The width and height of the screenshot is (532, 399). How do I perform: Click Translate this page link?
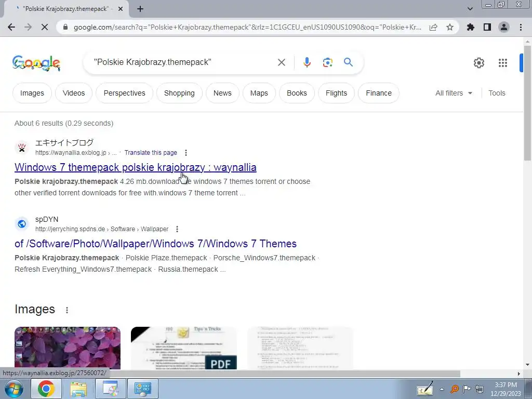pos(151,153)
